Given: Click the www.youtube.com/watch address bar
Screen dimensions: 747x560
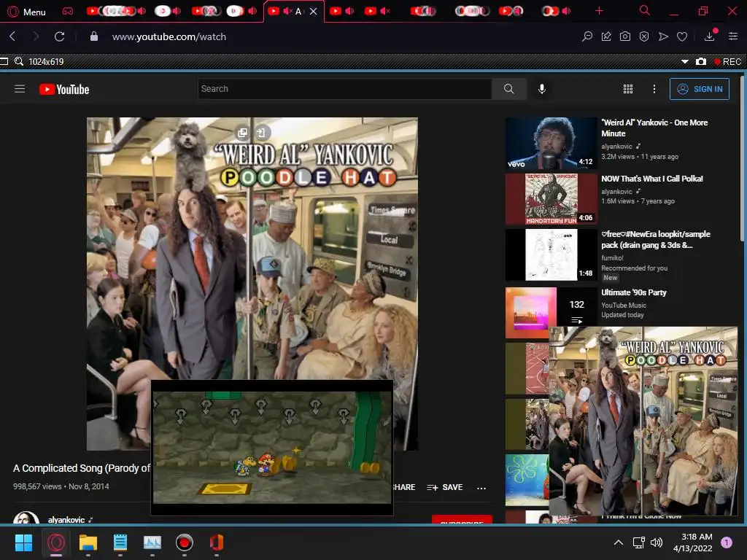Looking at the screenshot, I should tap(169, 36).
